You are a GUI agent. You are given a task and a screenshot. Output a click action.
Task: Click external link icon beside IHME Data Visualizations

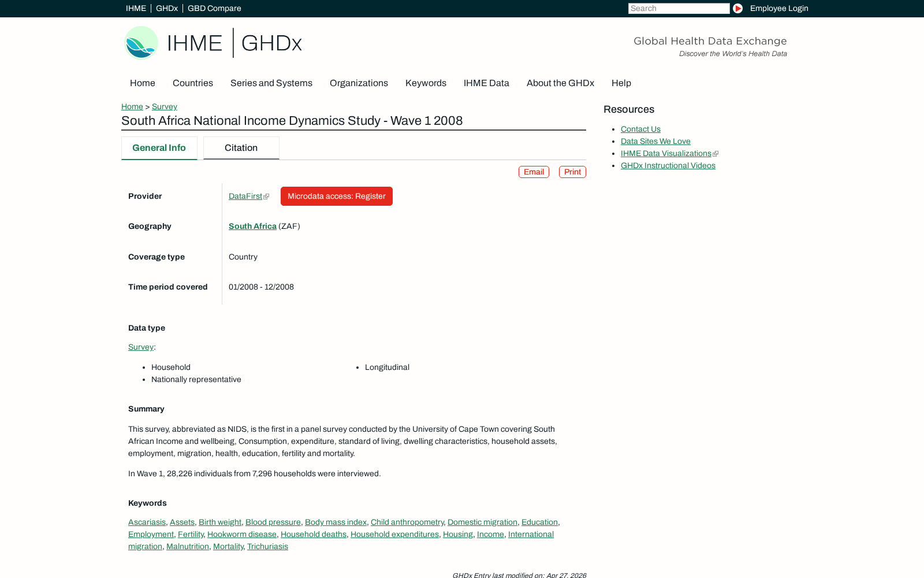tap(716, 154)
